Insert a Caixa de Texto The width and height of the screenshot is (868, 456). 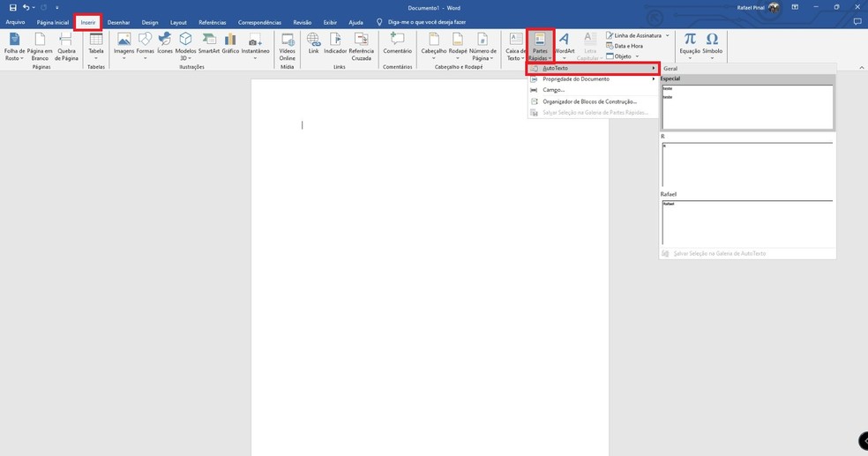[x=515, y=47]
